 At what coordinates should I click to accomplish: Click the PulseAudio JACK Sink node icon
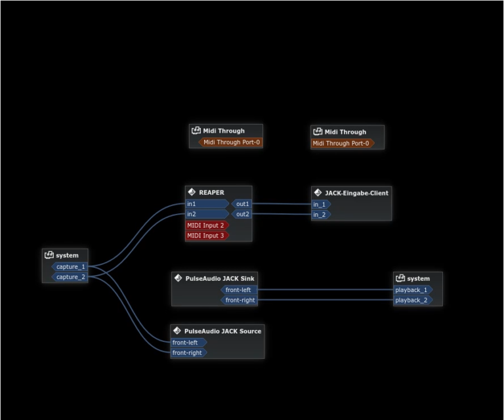(x=178, y=278)
